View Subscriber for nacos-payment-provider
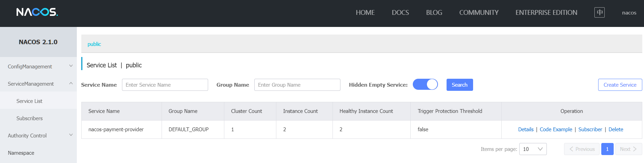The width and height of the screenshot is (644, 163). pyautogui.click(x=590, y=130)
